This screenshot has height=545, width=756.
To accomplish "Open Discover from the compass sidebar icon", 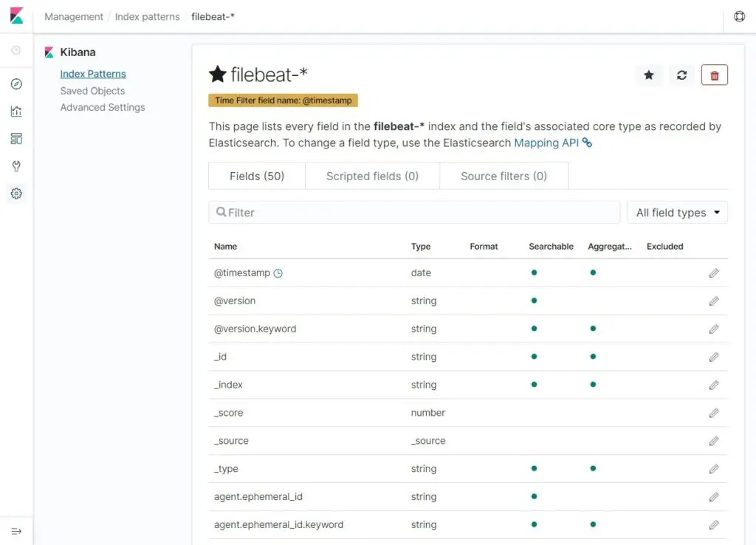I will click(16, 84).
